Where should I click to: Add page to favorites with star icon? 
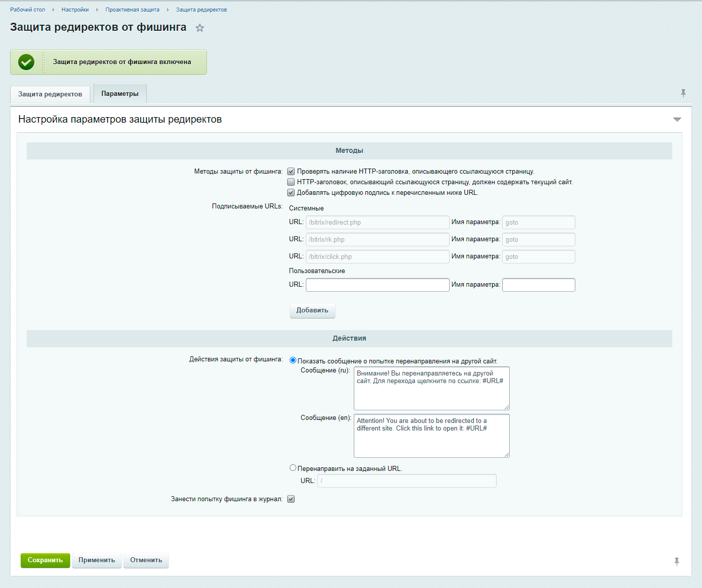200,28
